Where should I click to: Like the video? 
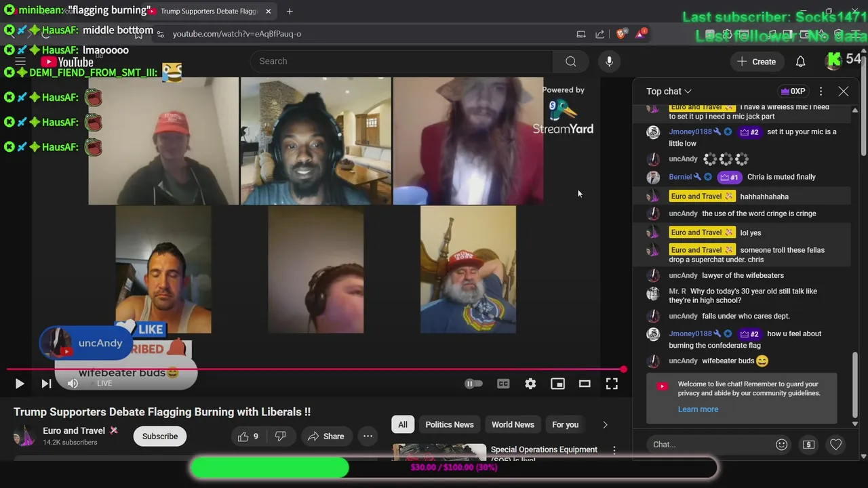pyautogui.click(x=248, y=436)
